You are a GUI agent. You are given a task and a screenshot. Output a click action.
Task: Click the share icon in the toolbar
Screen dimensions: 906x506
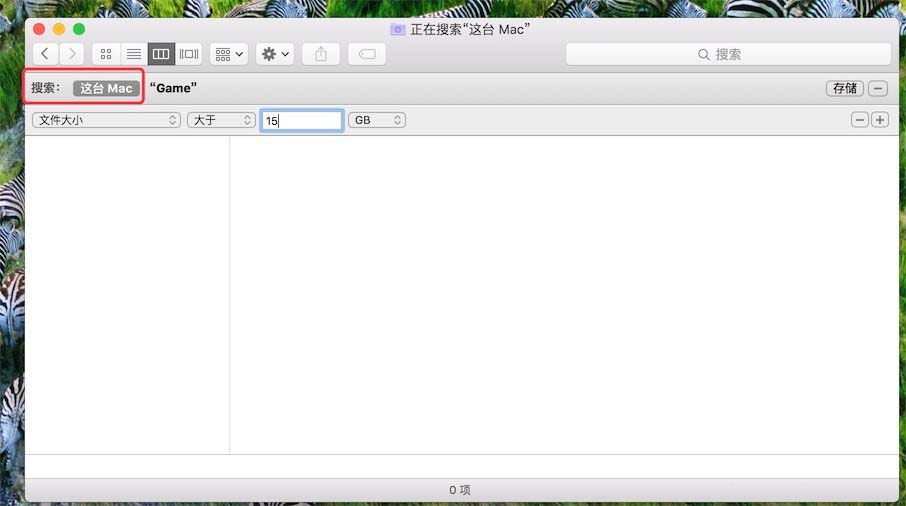[321, 54]
